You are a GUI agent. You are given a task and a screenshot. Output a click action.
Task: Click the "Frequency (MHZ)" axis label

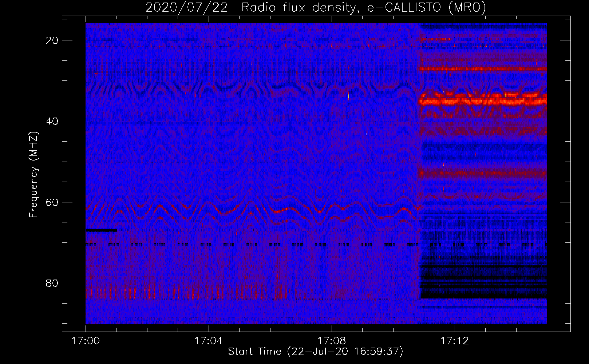click(x=33, y=174)
